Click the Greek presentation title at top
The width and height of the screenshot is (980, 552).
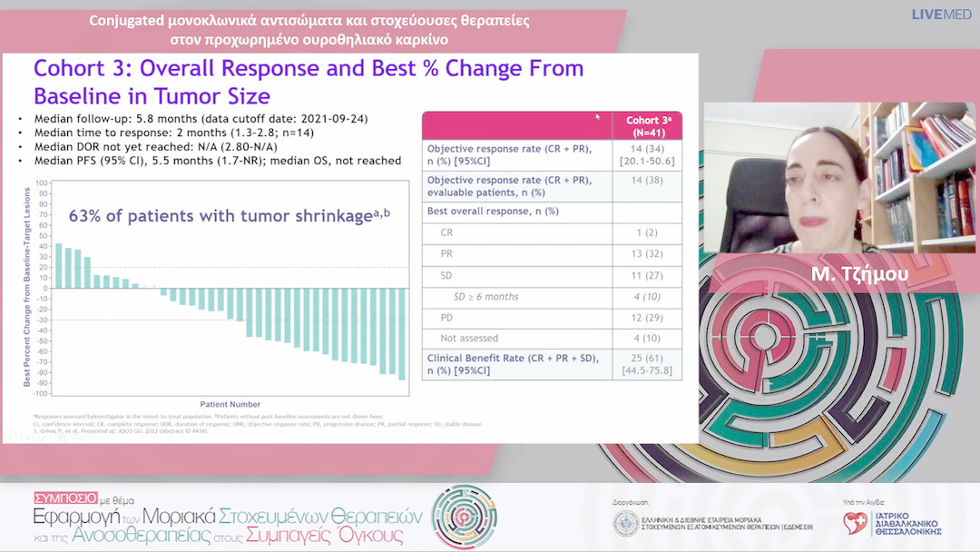pos(309,30)
